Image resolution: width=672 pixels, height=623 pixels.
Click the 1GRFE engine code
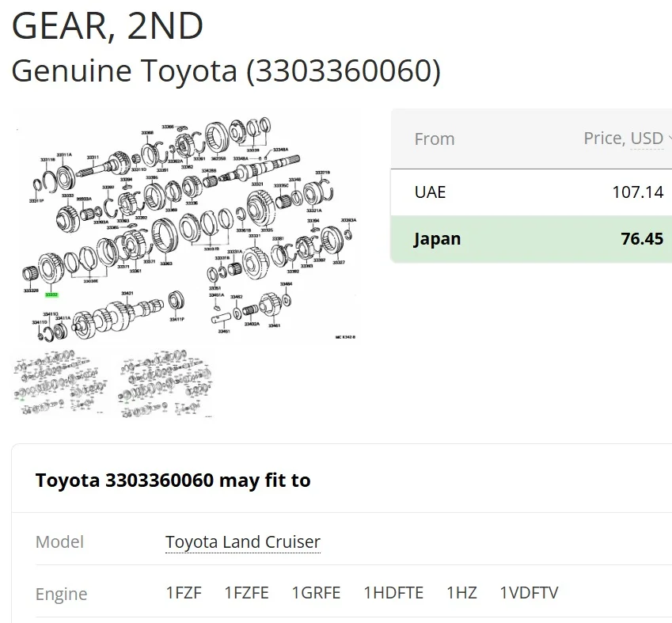(316, 593)
